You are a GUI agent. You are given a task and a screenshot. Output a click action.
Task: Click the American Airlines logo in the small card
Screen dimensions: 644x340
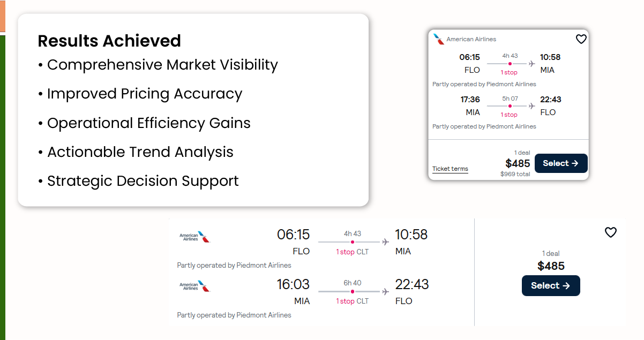(x=439, y=39)
